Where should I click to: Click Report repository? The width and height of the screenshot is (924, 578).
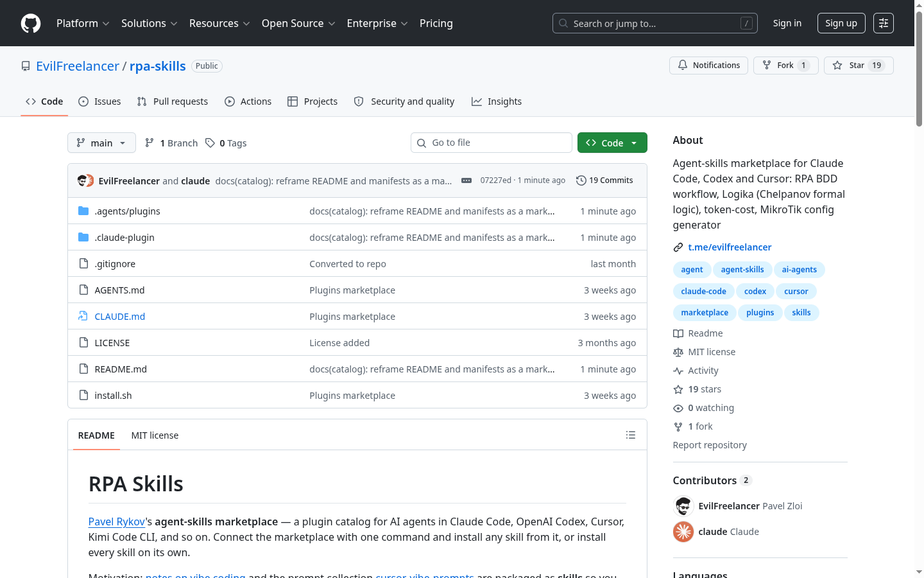point(710,445)
